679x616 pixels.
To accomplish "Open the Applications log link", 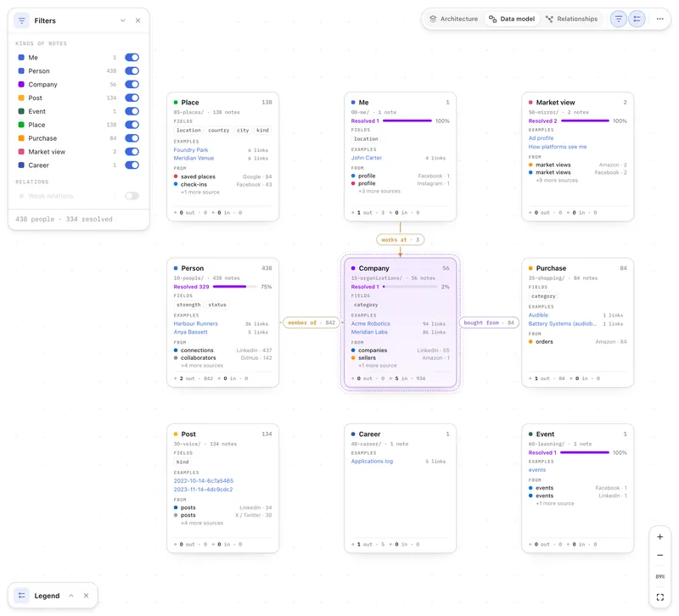I will [x=372, y=461].
